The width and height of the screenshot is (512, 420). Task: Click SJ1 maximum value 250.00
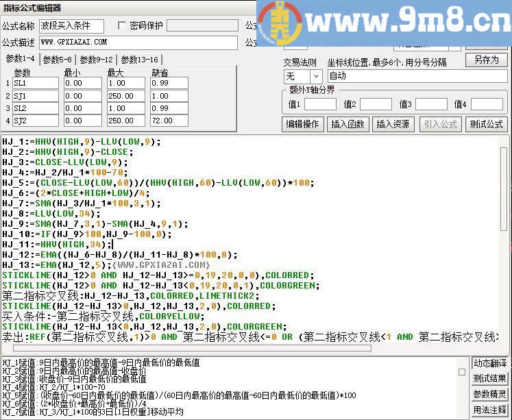point(126,97)
